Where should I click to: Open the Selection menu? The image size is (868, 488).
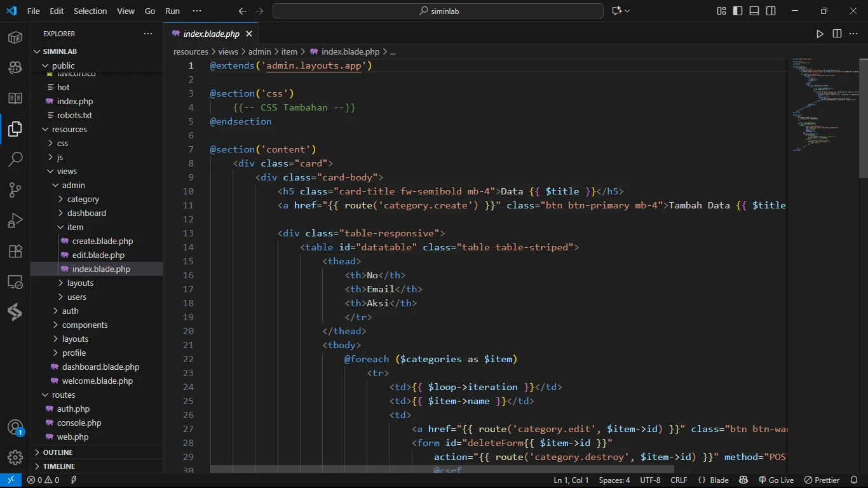pyautogui.click(x=90, y=11)
